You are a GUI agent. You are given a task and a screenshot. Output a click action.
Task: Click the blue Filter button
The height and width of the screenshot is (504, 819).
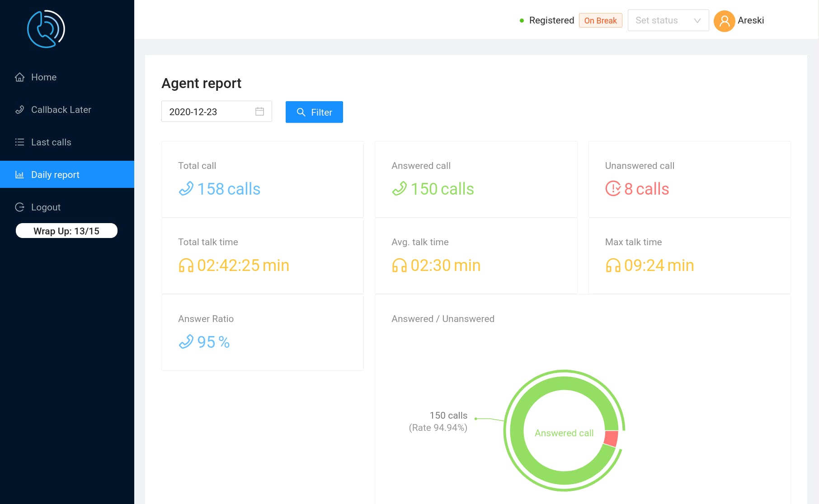click(314, 112)
